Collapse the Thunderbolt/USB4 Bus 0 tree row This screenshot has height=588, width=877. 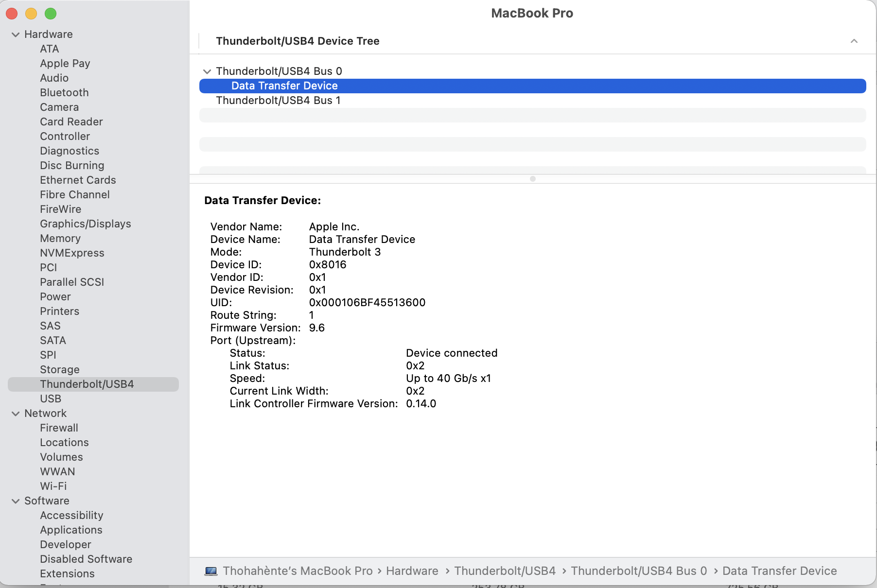(207, 71)
